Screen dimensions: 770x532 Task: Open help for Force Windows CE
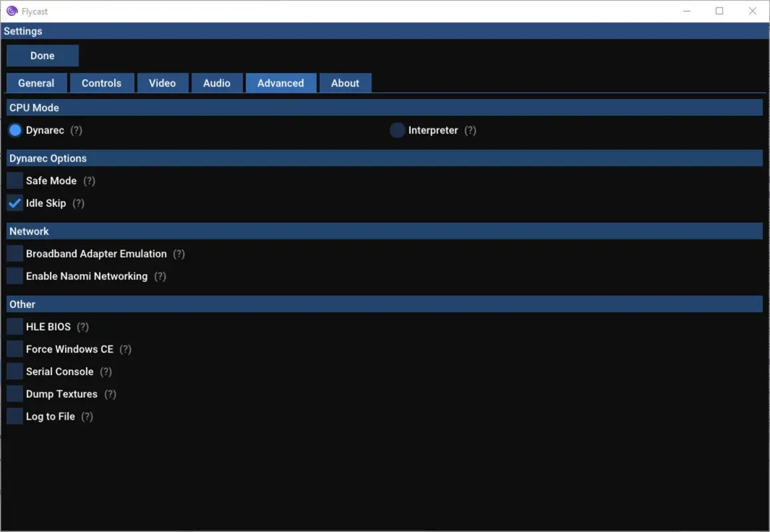pyautogui.click(x=126, y=349)
